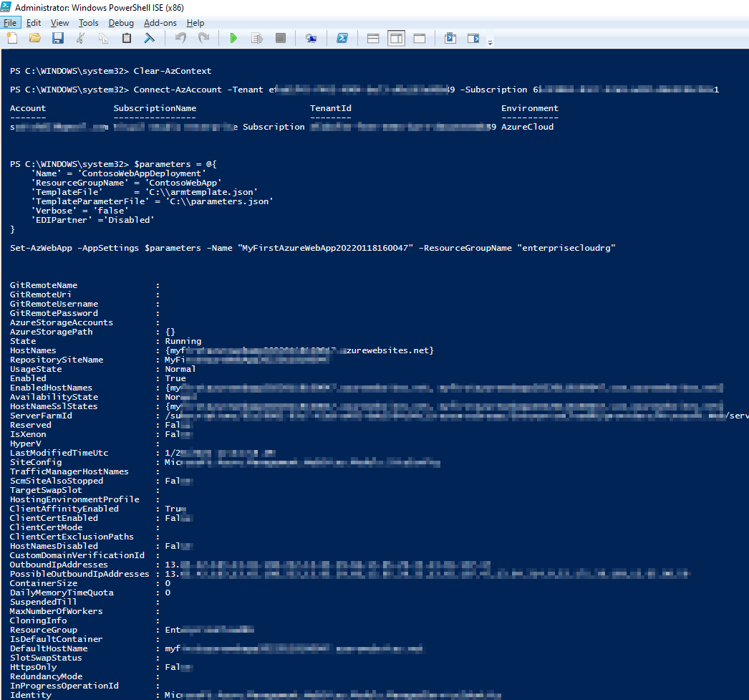
Task: Open the Add-ons menu
Action: [x=160, y=23]
